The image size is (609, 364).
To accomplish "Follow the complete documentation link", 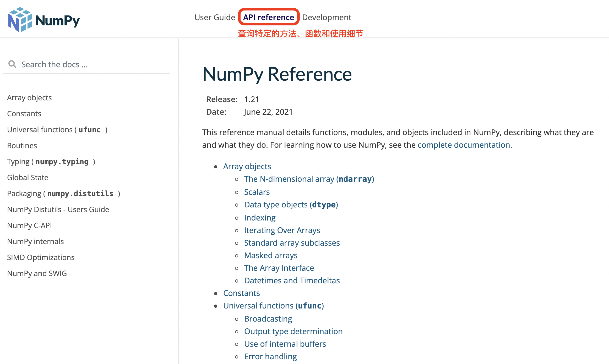I will pyautogui.click(x=464, y=145).
